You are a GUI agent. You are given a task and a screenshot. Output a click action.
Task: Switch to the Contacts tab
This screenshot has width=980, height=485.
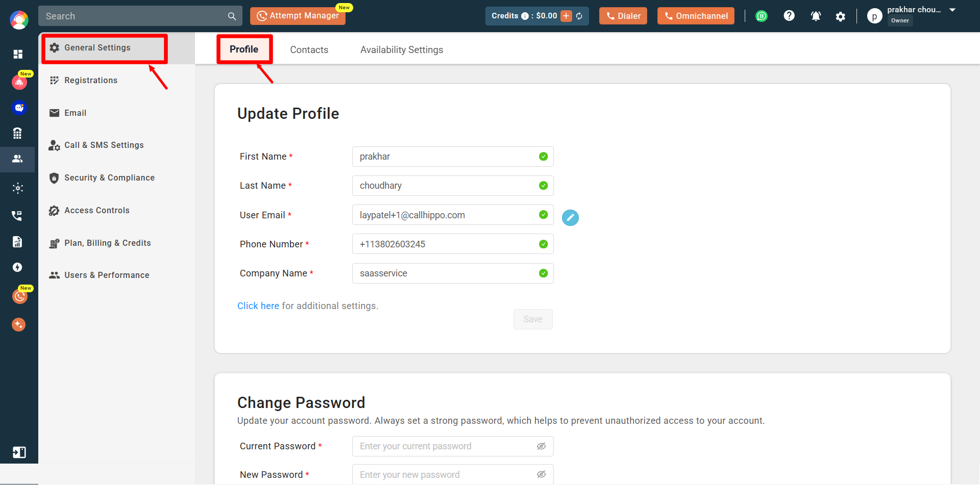[x=309, y=49]
